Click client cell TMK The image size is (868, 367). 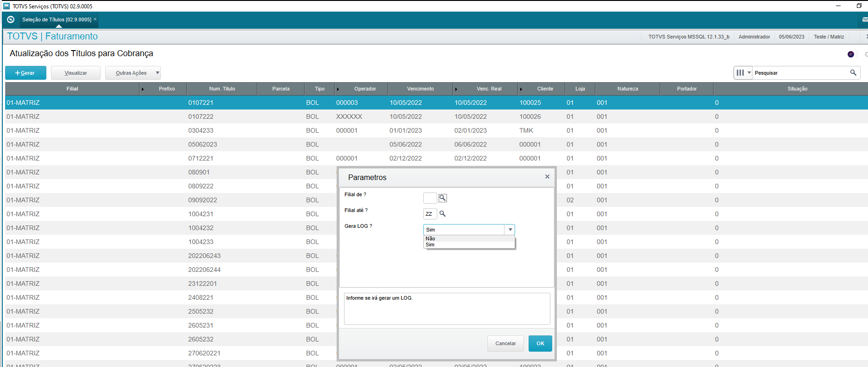526,130
